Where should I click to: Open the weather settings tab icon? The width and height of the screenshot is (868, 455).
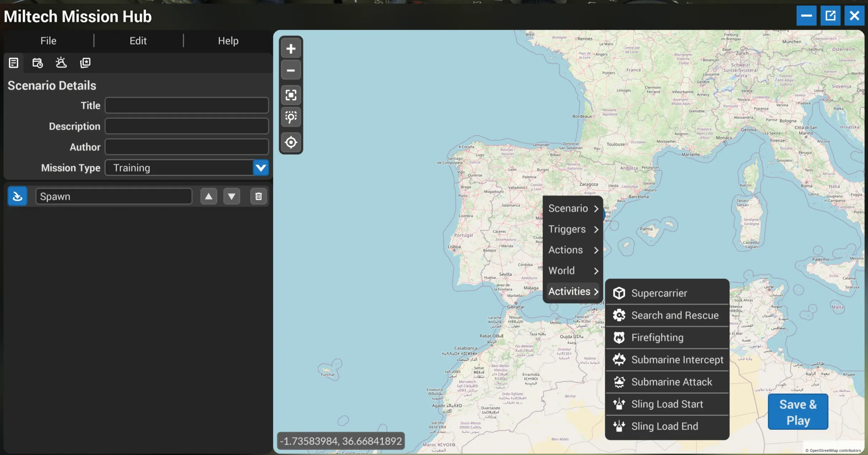point(61,63)
